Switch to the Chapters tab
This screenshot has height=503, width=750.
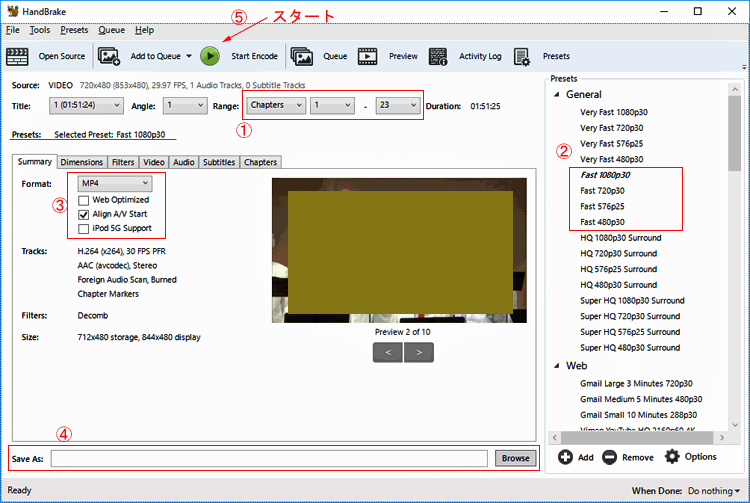pos(261,163)
